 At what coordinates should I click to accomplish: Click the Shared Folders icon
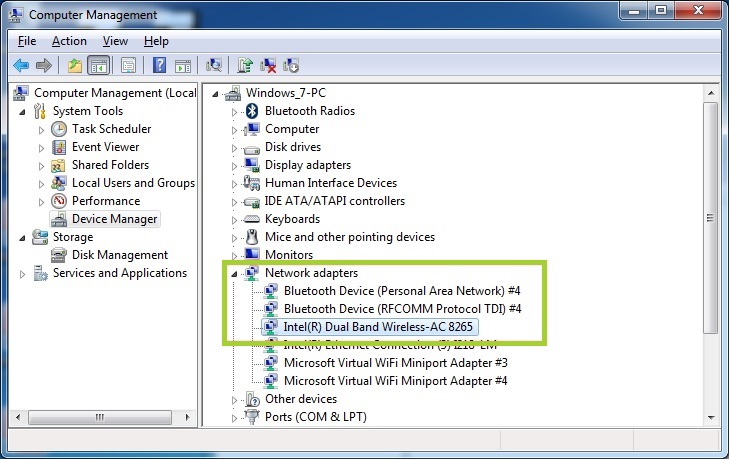[59, 165]
